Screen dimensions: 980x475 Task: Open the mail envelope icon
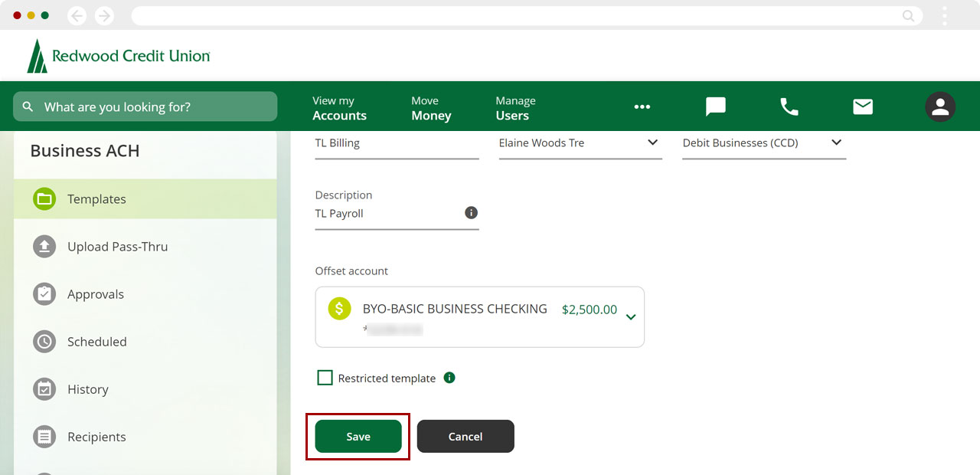pos(863,106)
